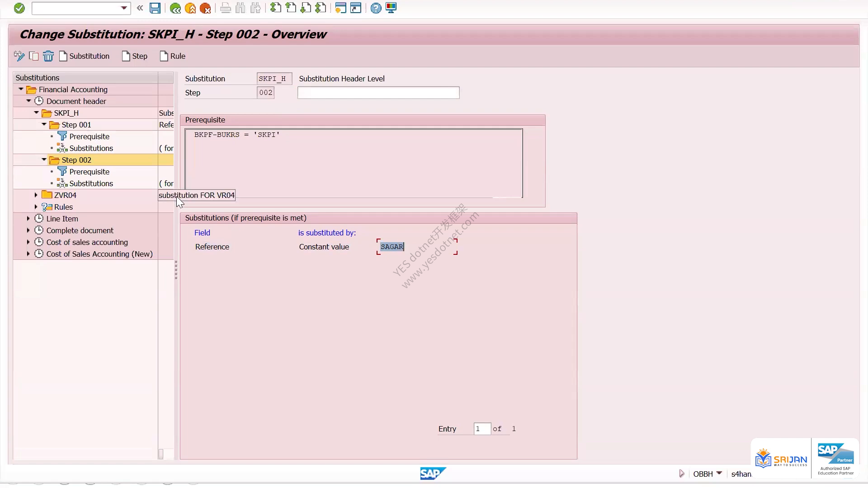Open the OBBH status bar dropdown
Image resolution: width=868 pixels, height=488 pixels.
coord(719,473)
